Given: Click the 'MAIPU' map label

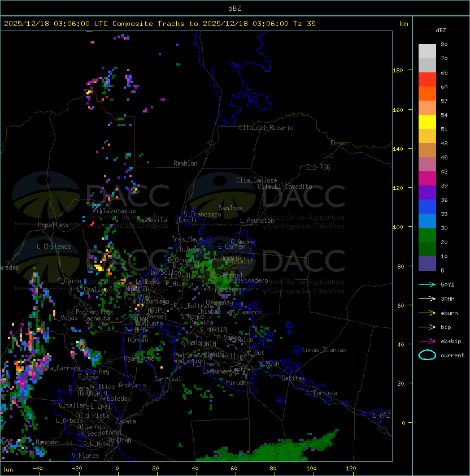Looking at the screenshot, I should coord(156,310).
